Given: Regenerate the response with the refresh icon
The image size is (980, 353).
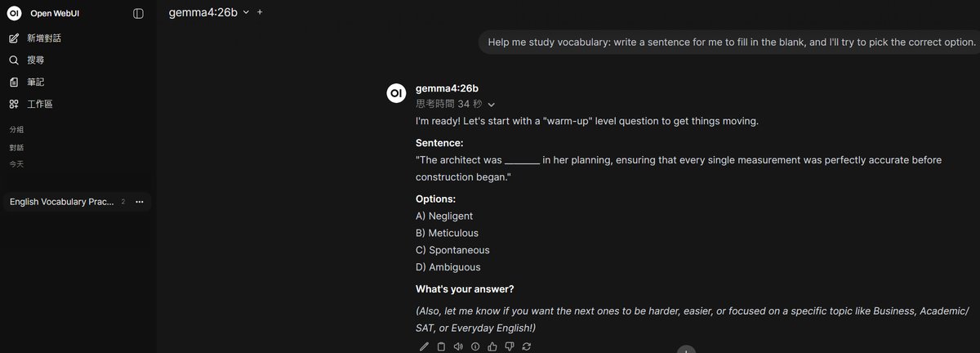Looking at the screenshot, I should tap(527, 346).
